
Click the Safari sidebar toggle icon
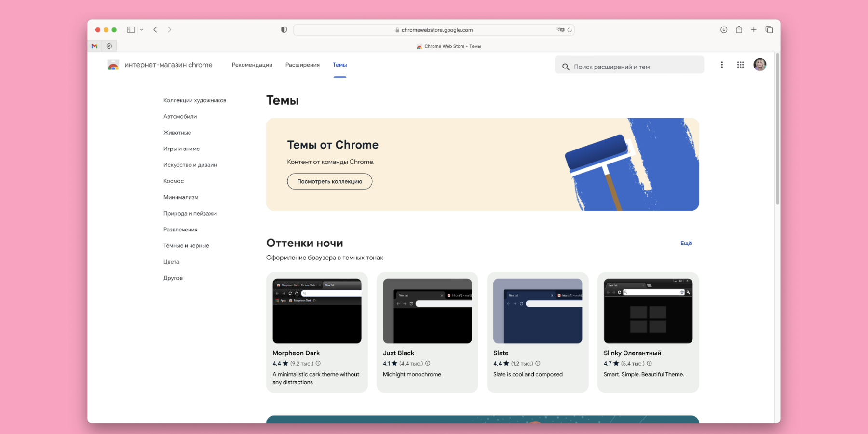[131, 30]
